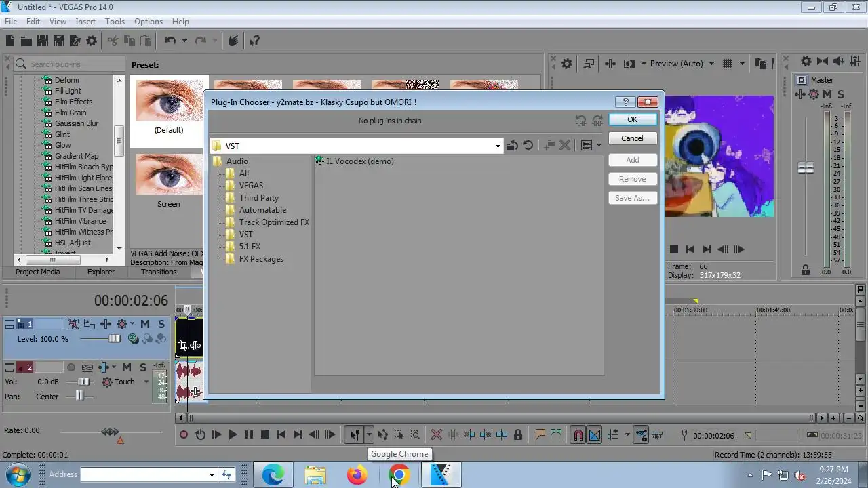Click OK in Plug-In Chooser
The height and width of the screenshot is (488, 868).
pyautogui.click(x=632, y=119)
